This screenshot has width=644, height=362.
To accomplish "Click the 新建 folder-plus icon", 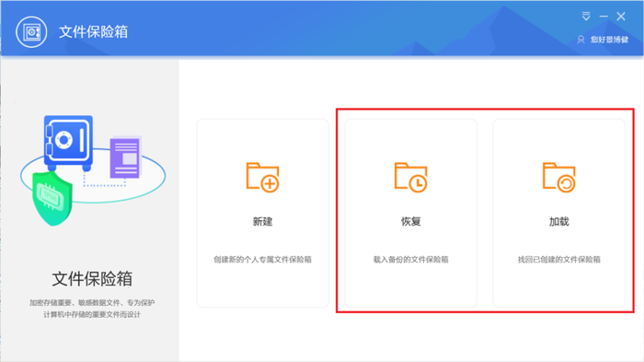I will point(262,177).
